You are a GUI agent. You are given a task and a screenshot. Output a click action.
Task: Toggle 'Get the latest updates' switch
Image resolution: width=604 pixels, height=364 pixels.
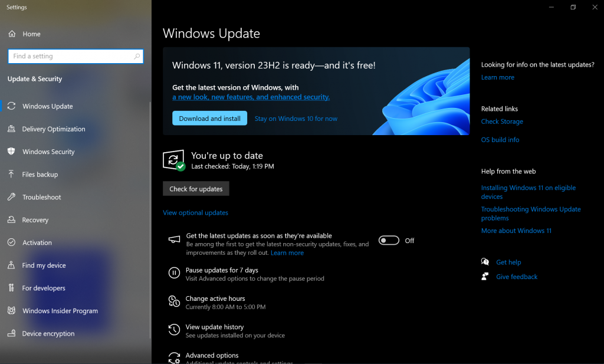389,240
